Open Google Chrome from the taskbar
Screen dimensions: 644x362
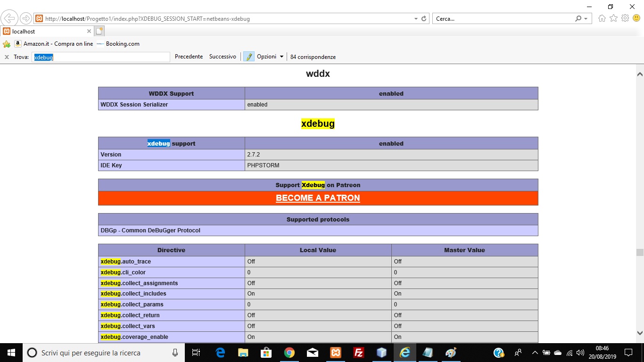[x=289, y=353]
